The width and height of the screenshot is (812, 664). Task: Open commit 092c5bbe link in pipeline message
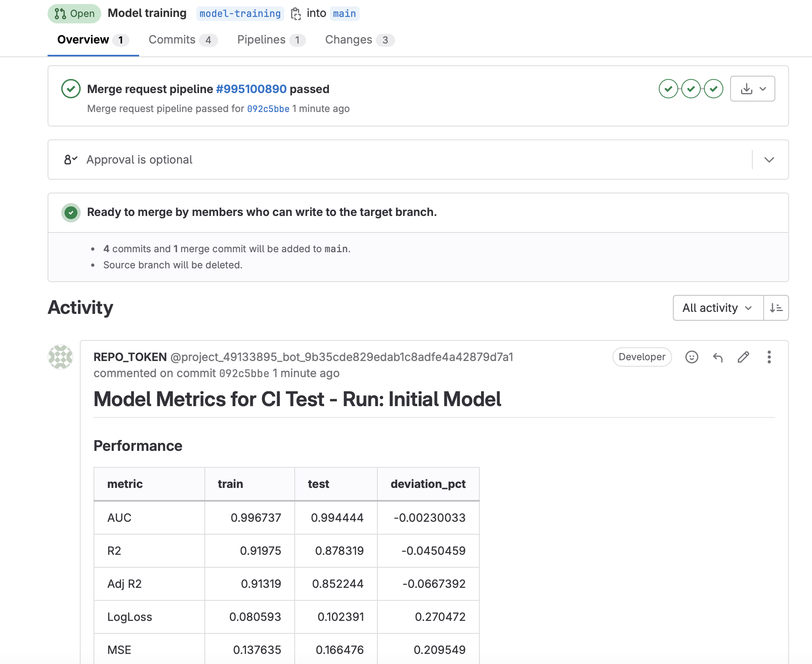(268, 109)
